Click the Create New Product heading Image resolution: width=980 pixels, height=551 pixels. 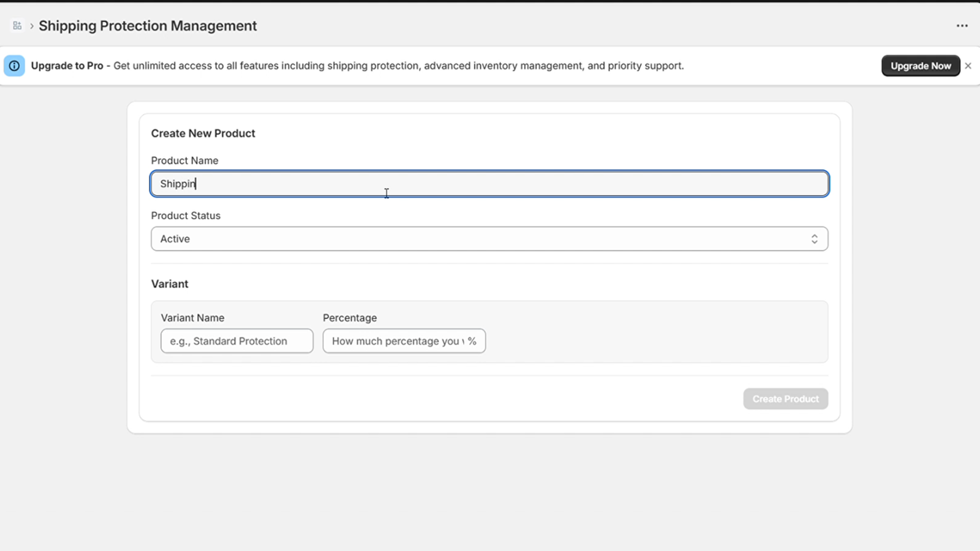203,133
